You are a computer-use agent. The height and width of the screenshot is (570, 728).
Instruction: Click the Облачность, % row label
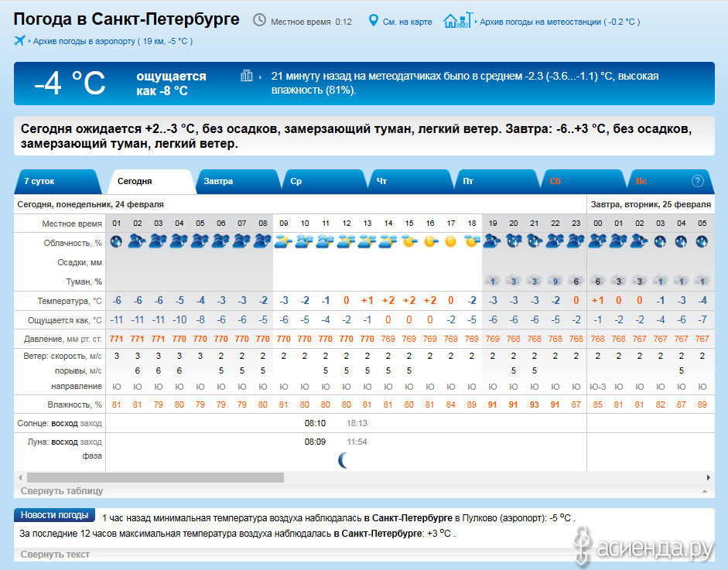point(73,243)
